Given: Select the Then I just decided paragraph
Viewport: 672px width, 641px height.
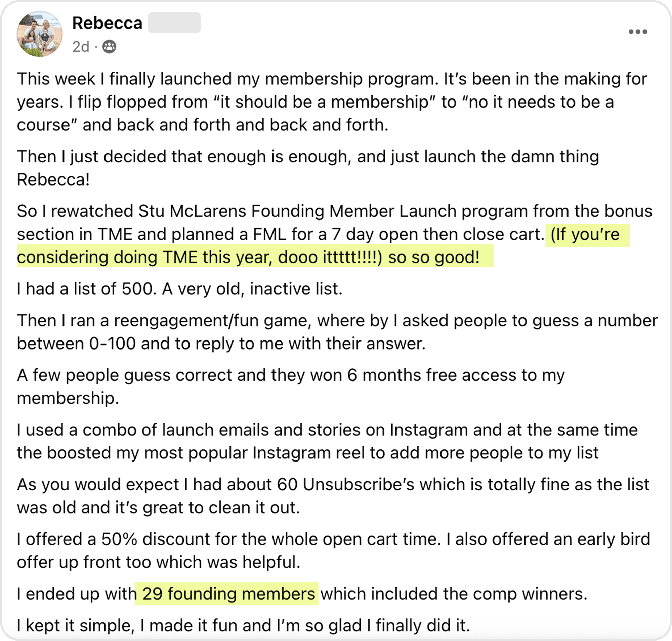Looking at the screenshot, I should tap(308, 168).
